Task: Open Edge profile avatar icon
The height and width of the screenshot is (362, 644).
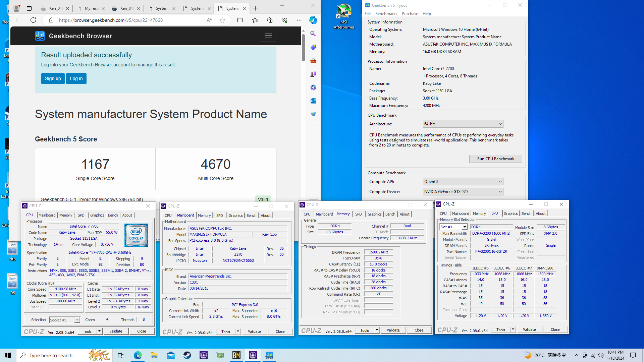Action: [16, 8]
